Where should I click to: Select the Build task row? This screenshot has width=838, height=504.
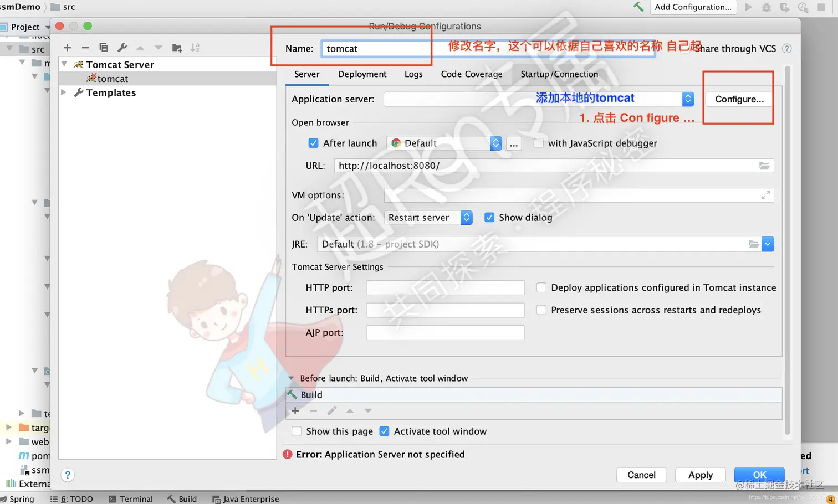click(x=534, y=394)
